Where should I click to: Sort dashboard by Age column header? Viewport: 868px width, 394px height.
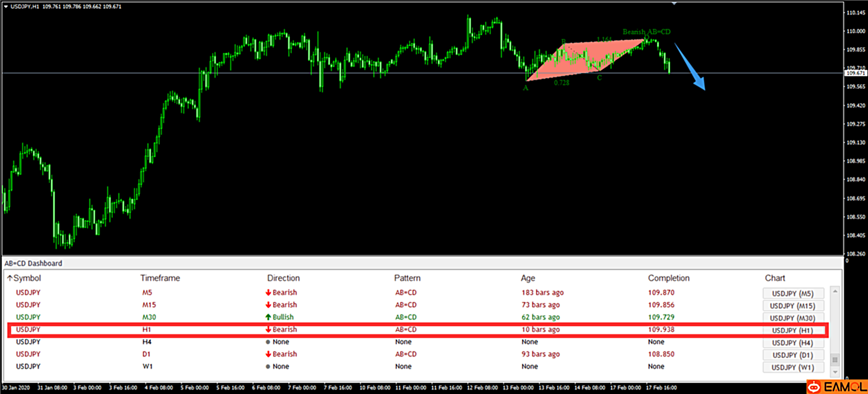click(x=528, y=278)
